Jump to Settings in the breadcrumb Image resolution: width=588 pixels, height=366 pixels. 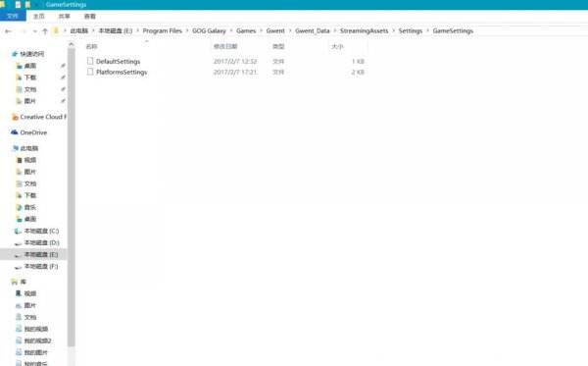pos(411,30)
